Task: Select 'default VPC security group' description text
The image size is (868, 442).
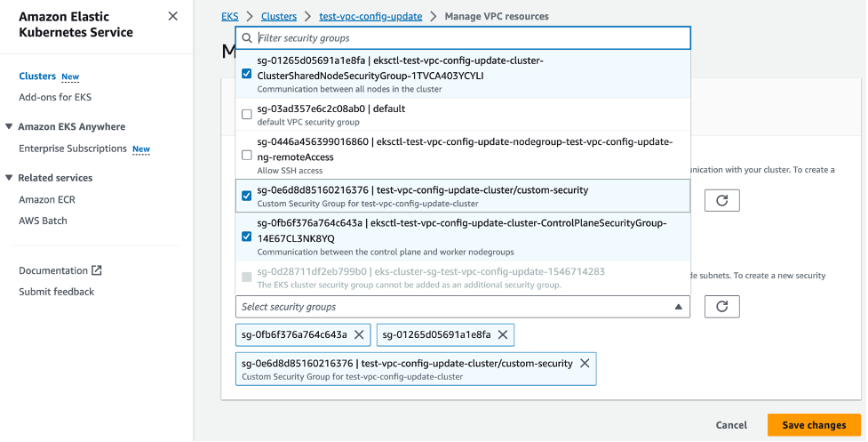Action: [x=308, y=122]
